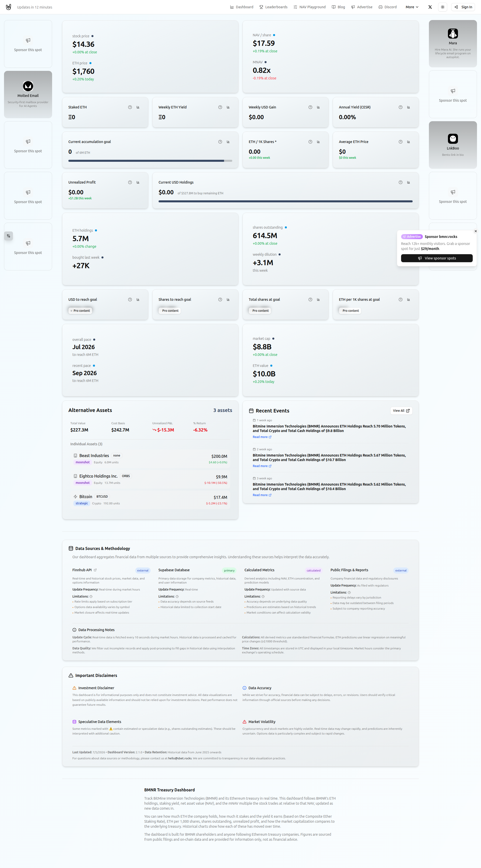The width and height of the screenshot is (481, 868).
Task: Click help icon on Current USD Holdings card
Action: [x=400, y=182]
